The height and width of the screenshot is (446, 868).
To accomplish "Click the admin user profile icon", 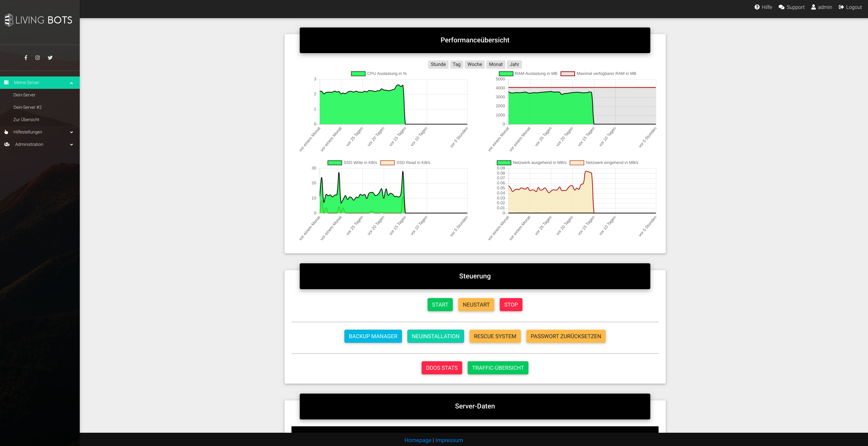I will pyautogui.click(x=813, y=7).
